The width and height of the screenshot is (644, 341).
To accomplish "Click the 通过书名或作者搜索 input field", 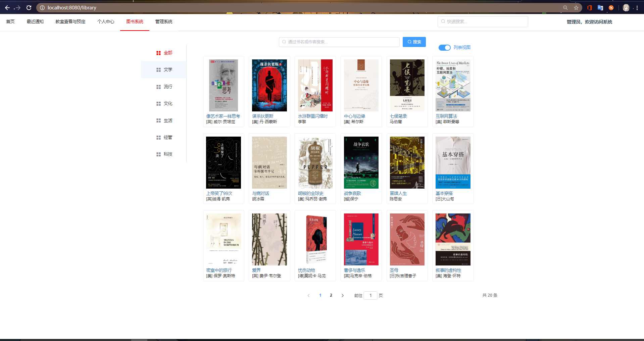I will tap(339, 42).
